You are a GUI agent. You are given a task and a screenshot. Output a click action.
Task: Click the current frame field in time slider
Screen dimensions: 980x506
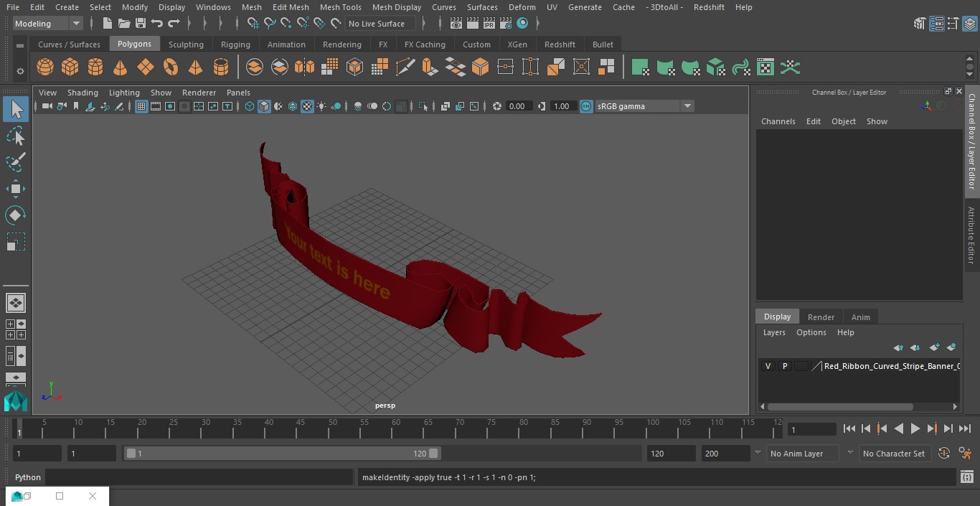point(812,429)
